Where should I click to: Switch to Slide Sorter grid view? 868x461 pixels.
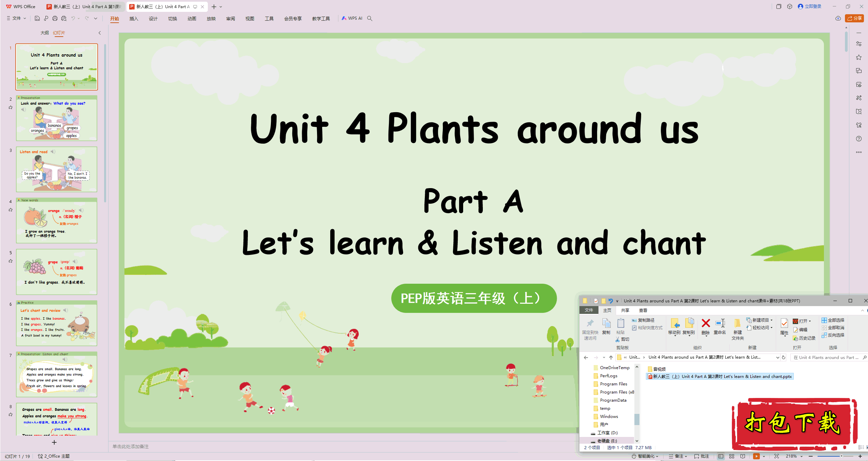click(732, 456)
